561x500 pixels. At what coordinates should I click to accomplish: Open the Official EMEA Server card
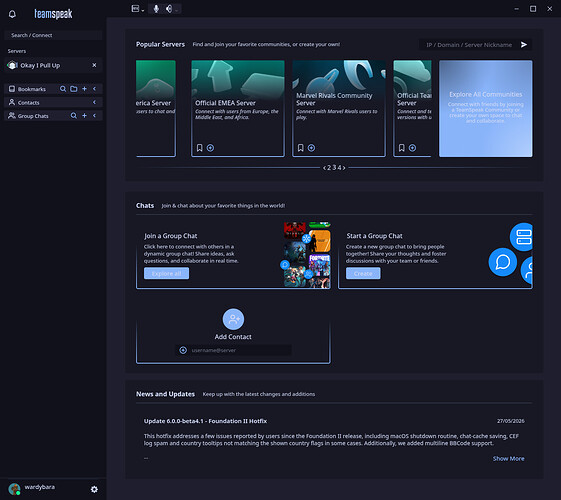point(238,108)
